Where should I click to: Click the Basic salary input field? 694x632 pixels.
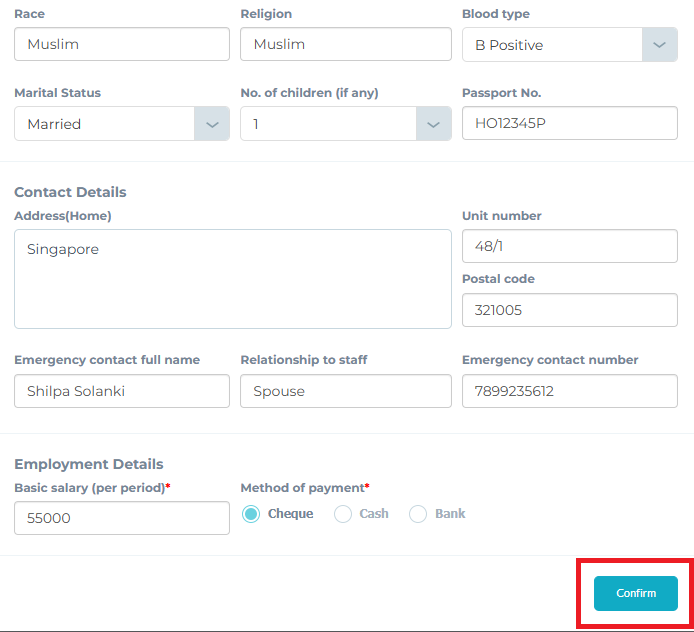coord(122,518)
